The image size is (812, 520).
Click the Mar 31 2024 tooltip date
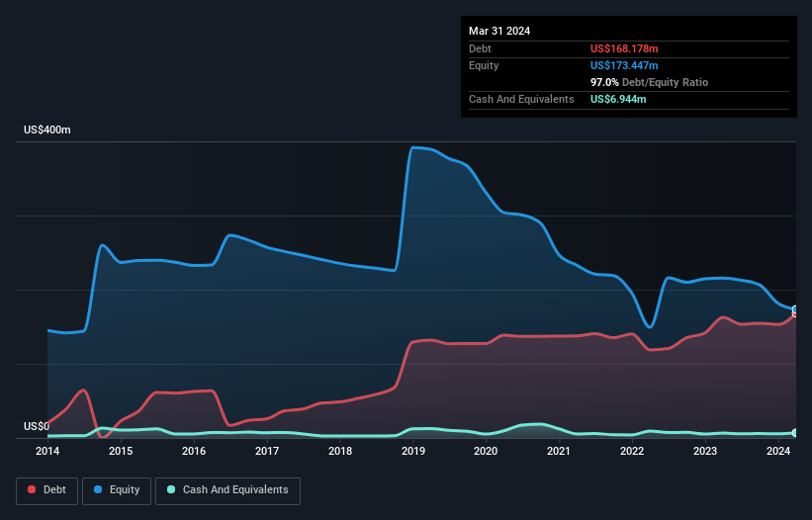tap(499, 31)
